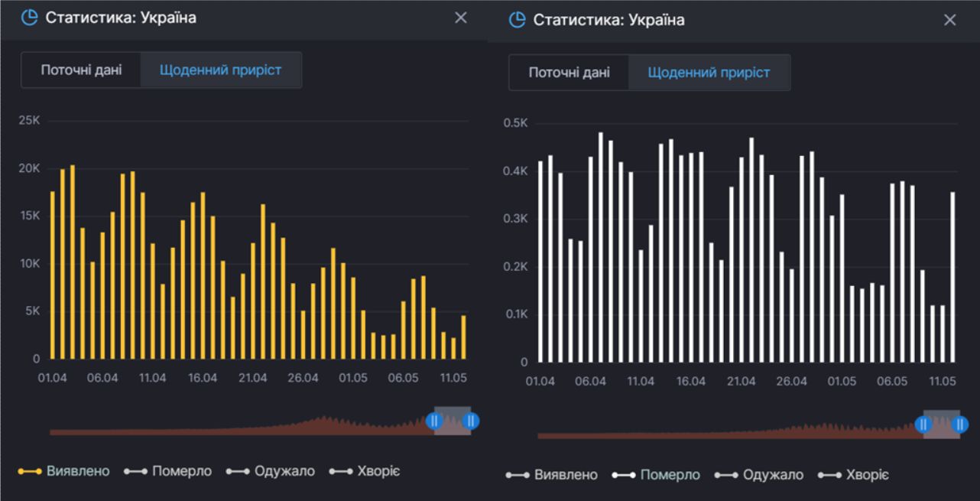Click the pie chart statistics icon in right panel
Viewport: 980px width, 501px height.
coord(517,20)
